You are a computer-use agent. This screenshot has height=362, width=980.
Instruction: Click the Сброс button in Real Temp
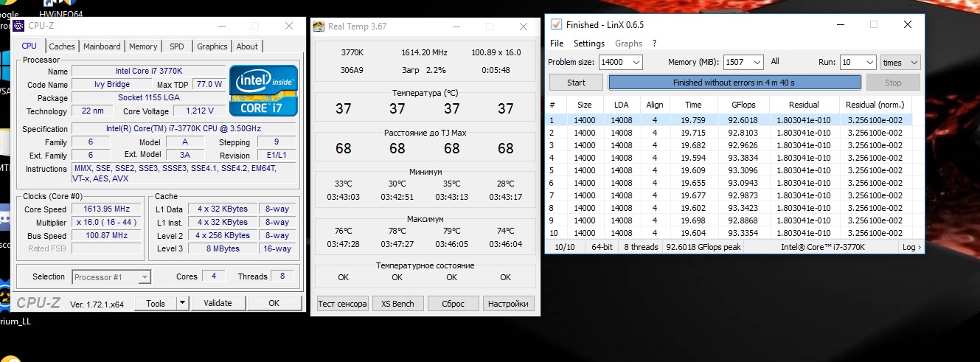(453, 304)
